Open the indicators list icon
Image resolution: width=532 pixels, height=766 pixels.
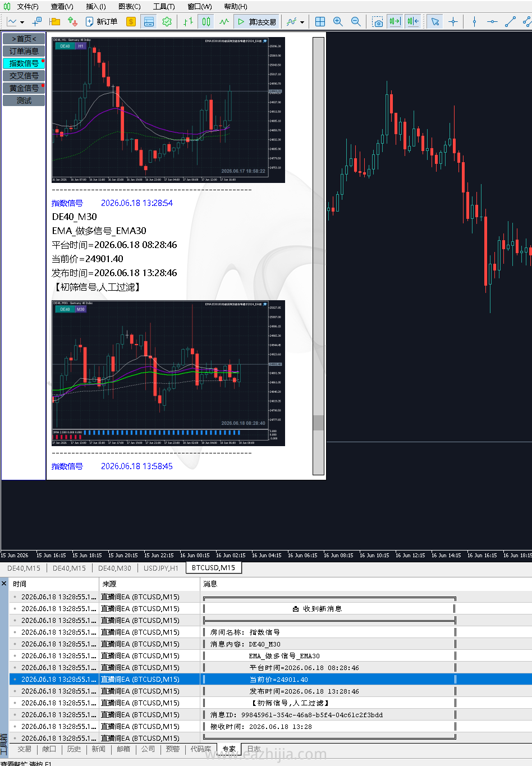(x=291, y=21)
